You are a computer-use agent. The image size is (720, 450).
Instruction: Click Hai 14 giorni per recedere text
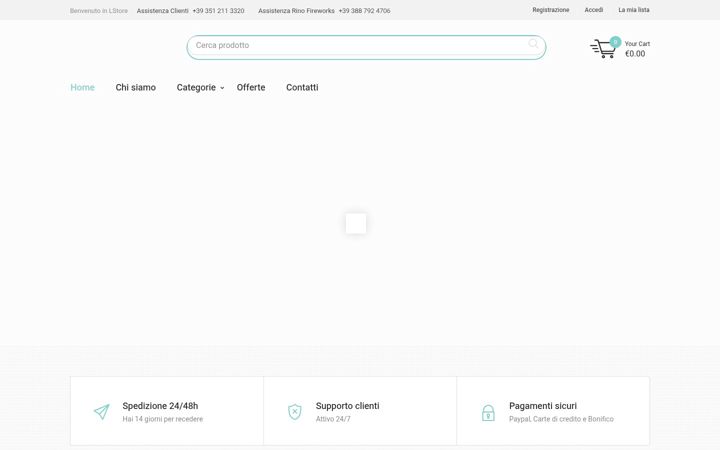[x=163, y=419]
